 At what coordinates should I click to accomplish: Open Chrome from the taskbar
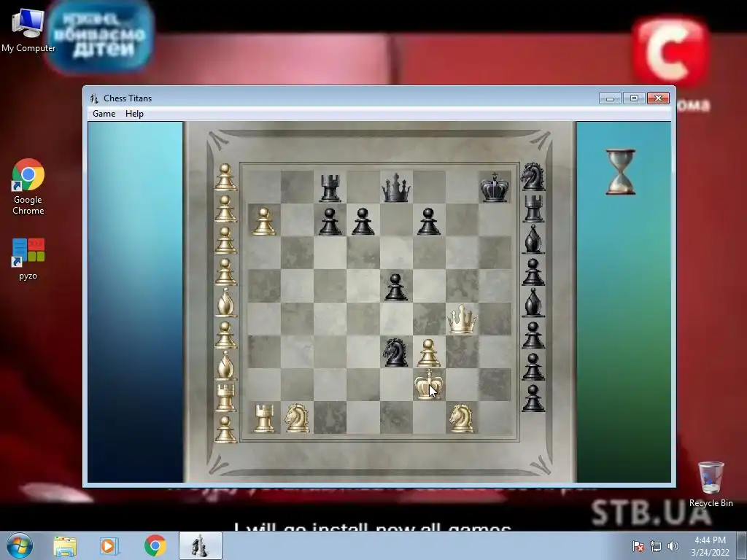155,545
